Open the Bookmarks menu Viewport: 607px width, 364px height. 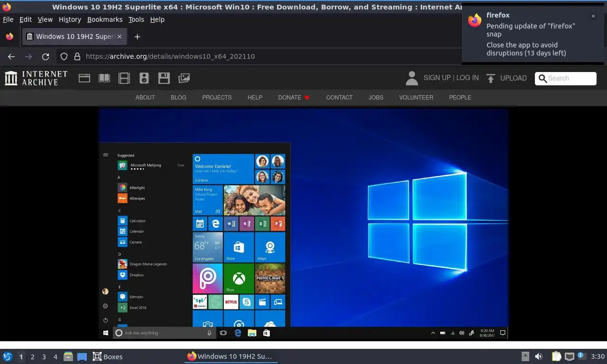105,19
